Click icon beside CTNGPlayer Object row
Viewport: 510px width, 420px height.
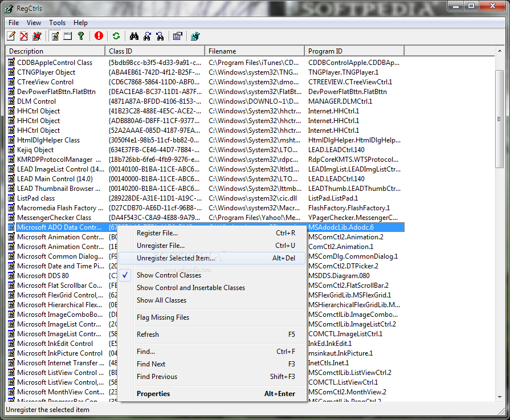click(x=11, y=72)
